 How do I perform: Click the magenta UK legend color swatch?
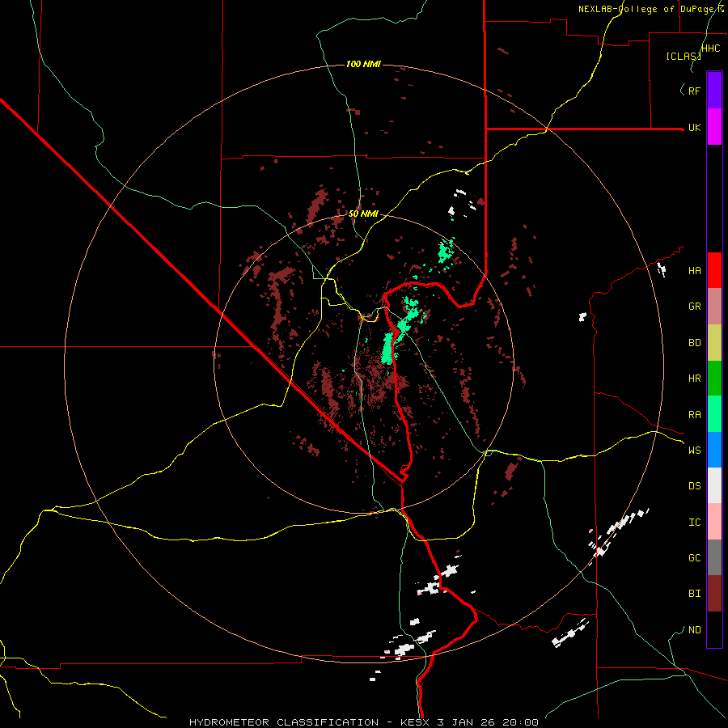pos(714,127)
